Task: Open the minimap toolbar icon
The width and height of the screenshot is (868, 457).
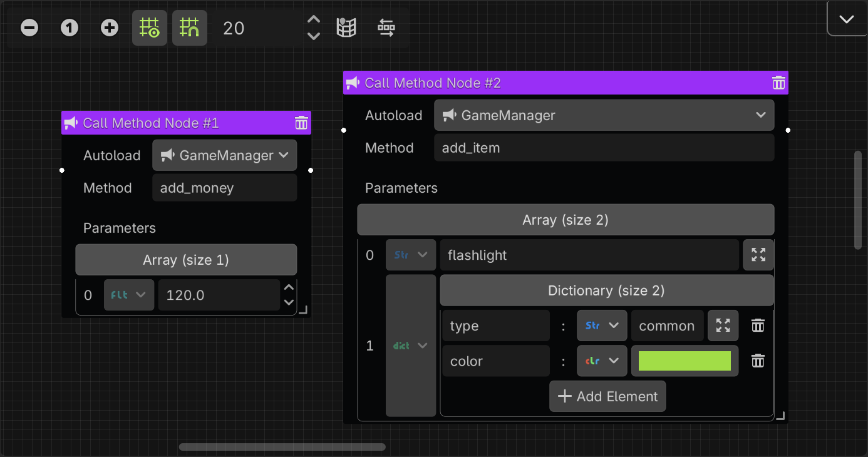Action: click(346, 28)
